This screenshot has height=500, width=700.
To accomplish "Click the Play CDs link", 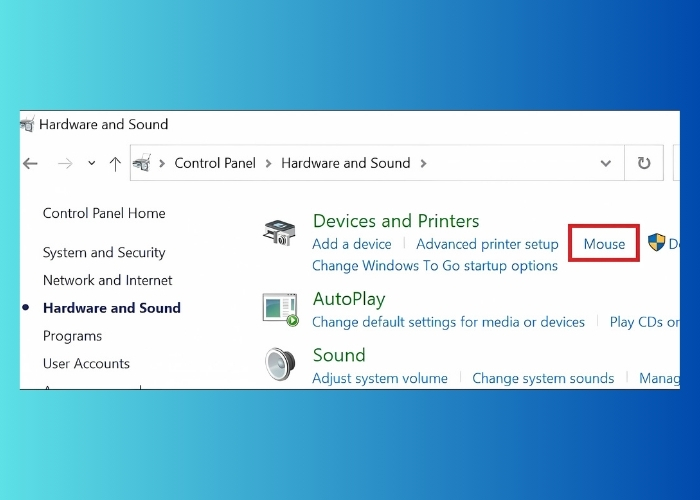I will point(644,322).
